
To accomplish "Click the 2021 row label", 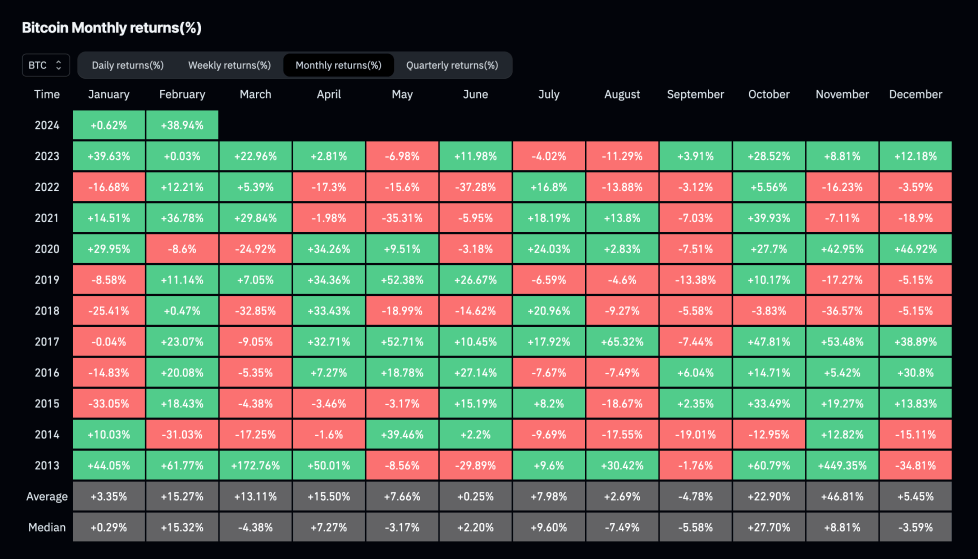I will (x=47, y=218).
